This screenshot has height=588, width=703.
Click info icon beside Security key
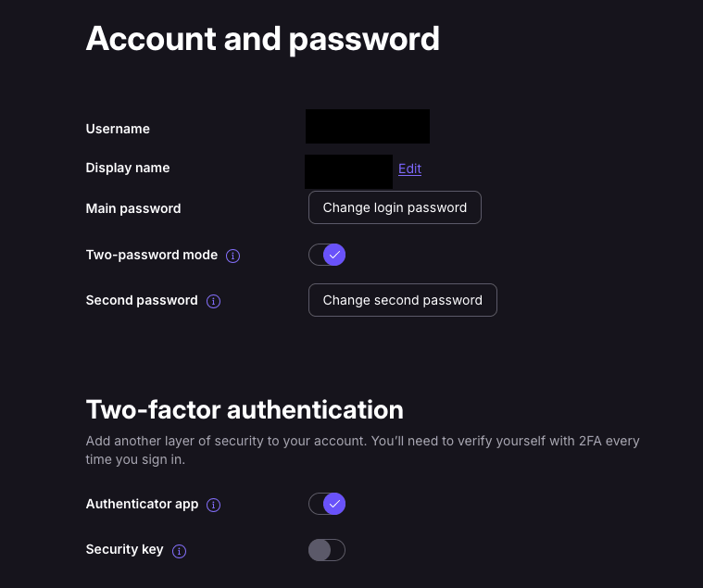(180, 551)
